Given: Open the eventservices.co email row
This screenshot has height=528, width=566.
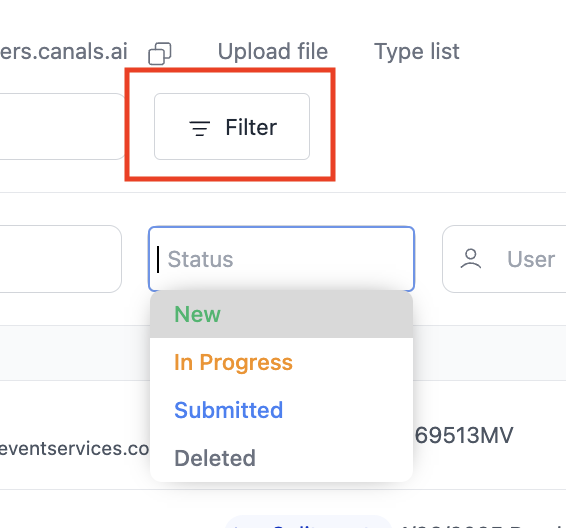Looking at the screenshot, I should pyautogui.click(x=74, y=449).
